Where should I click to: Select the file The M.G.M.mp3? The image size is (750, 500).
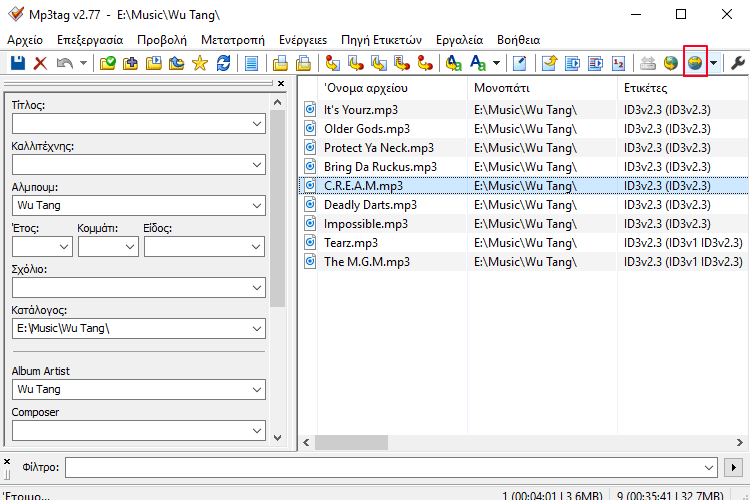pyautogui.click(x=367, y=262)
